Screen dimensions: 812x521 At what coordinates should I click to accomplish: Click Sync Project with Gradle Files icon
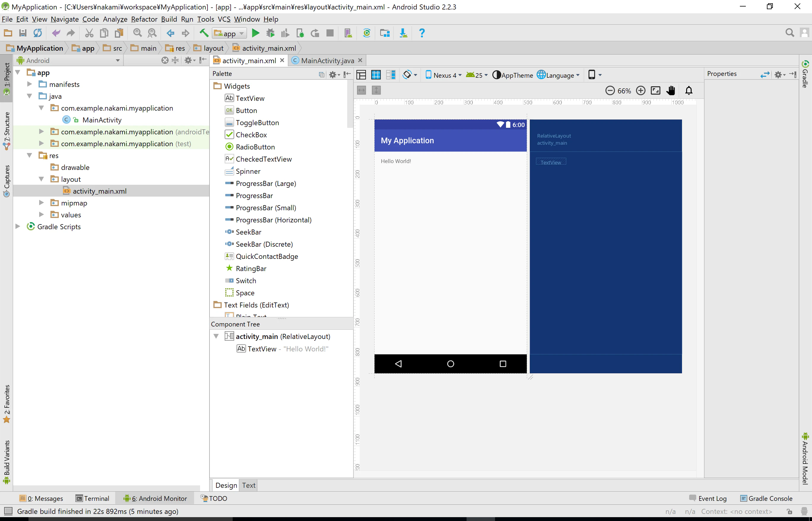(367, 33)
